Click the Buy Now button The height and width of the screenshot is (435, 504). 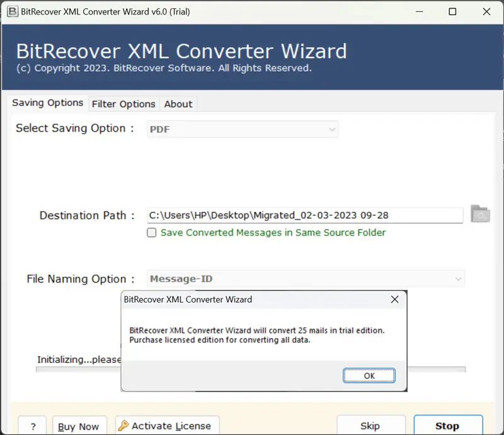[x=79, y=426]
